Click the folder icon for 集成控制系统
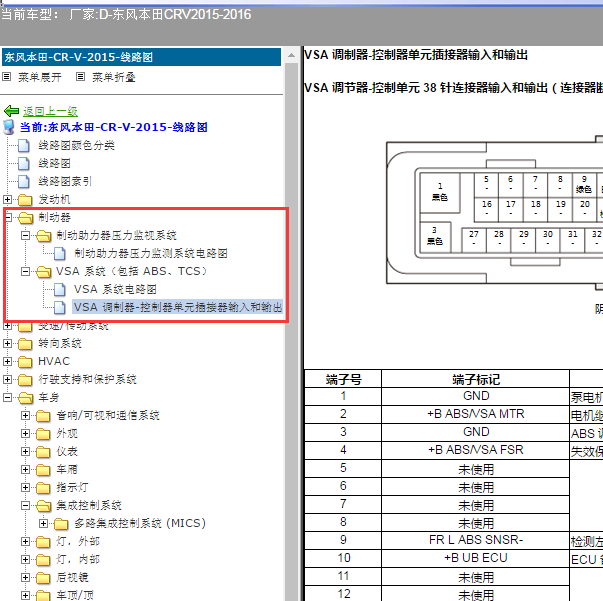This screenshot has width=603, height=601. (43, 505)
